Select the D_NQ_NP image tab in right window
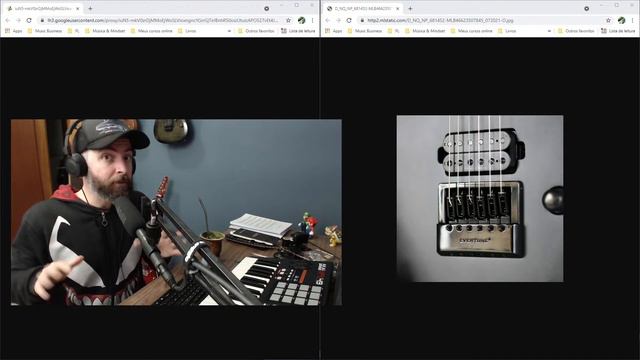The width and height of the screenshot is (640, 360). 363,8
